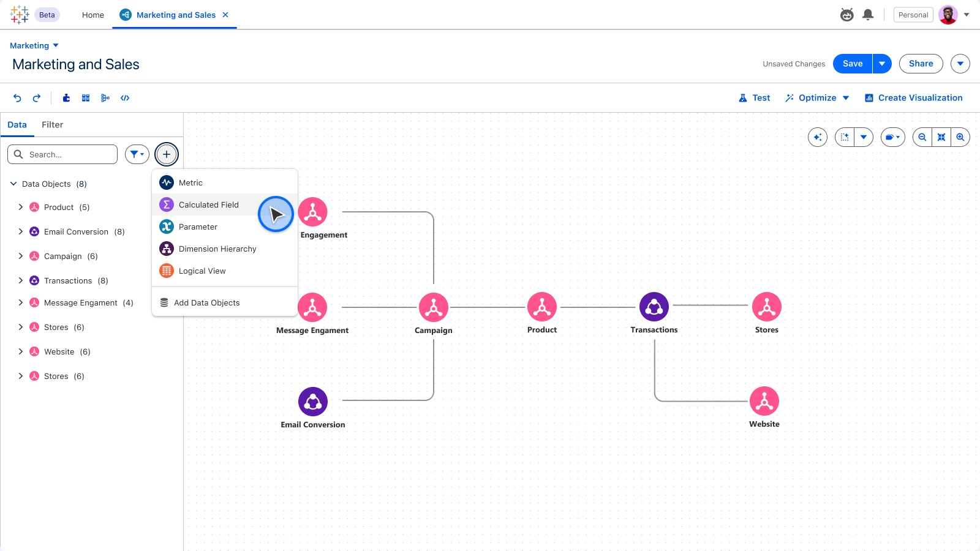Click Create Visualization
980x551 pixels.
pyautogui.click(x=914, y=98)
